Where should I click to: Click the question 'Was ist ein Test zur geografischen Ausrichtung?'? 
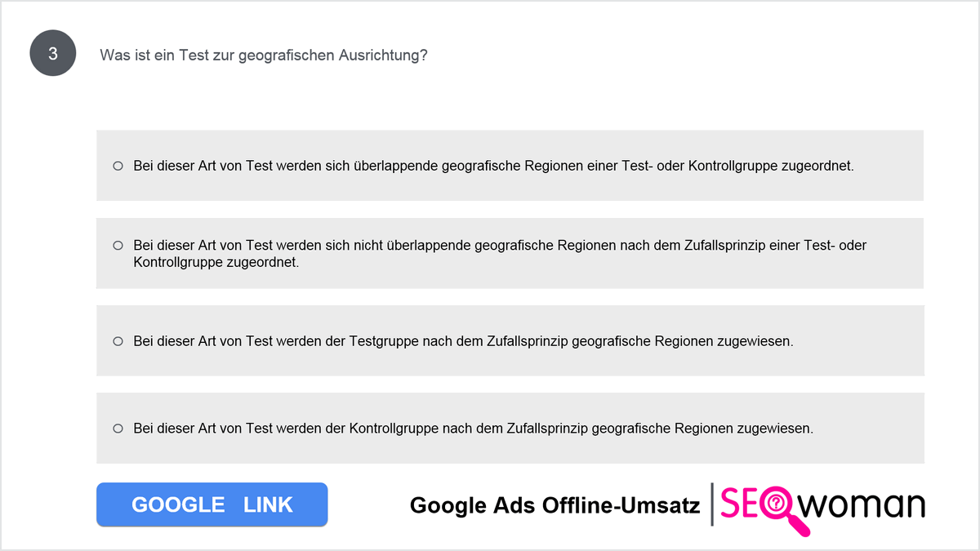click(264, 56)
